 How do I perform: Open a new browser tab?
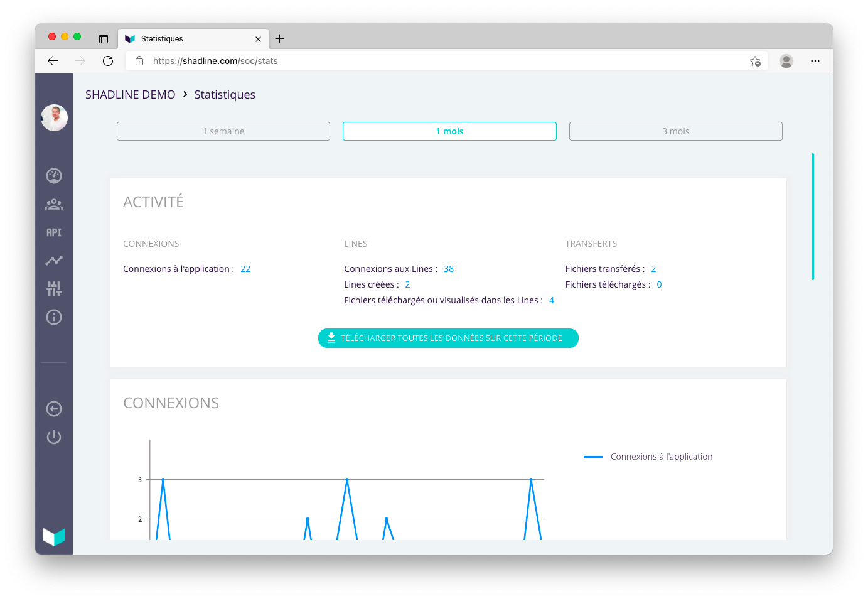coord(279,38)
